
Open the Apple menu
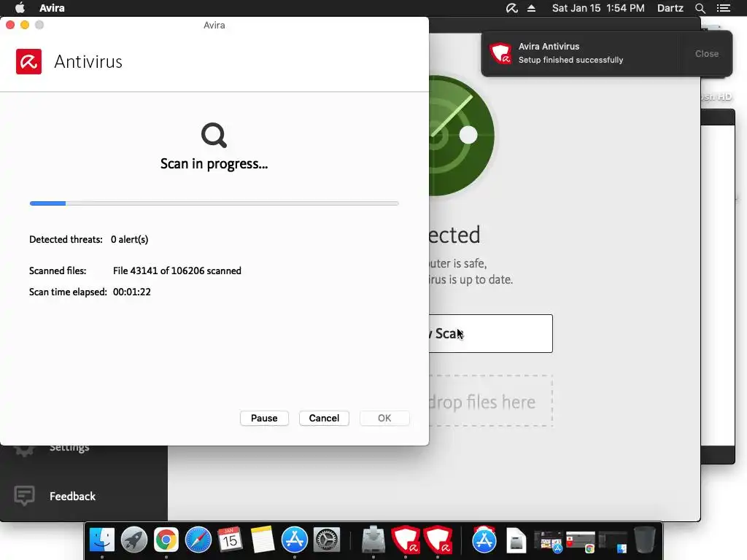[20, 8]
